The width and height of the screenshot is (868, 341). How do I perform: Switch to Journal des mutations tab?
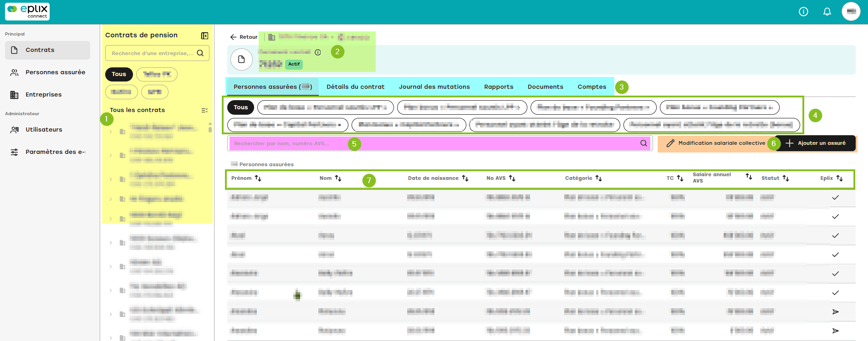(434, 87)
